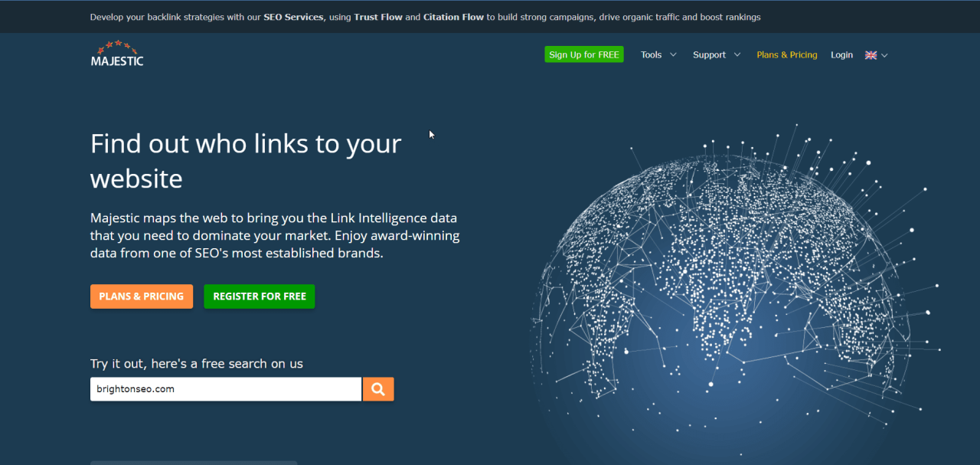The height and width of the screenshot is (465, 980).
Task: Click Sign Up for FREE button
Action: point(584,54)
